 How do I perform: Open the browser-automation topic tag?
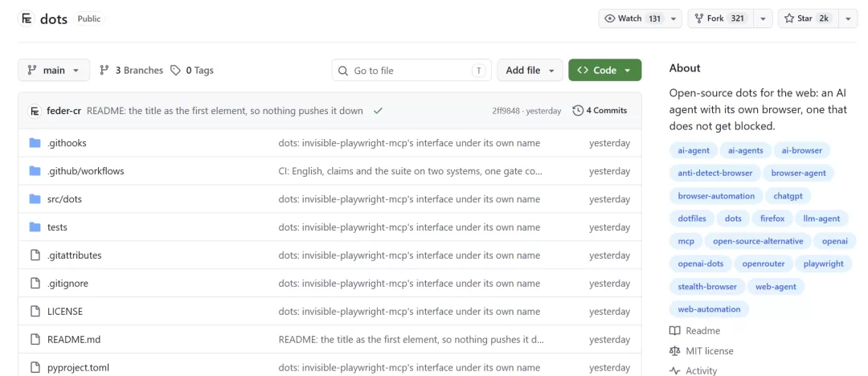pyautogui.click(x=716, y=195)
